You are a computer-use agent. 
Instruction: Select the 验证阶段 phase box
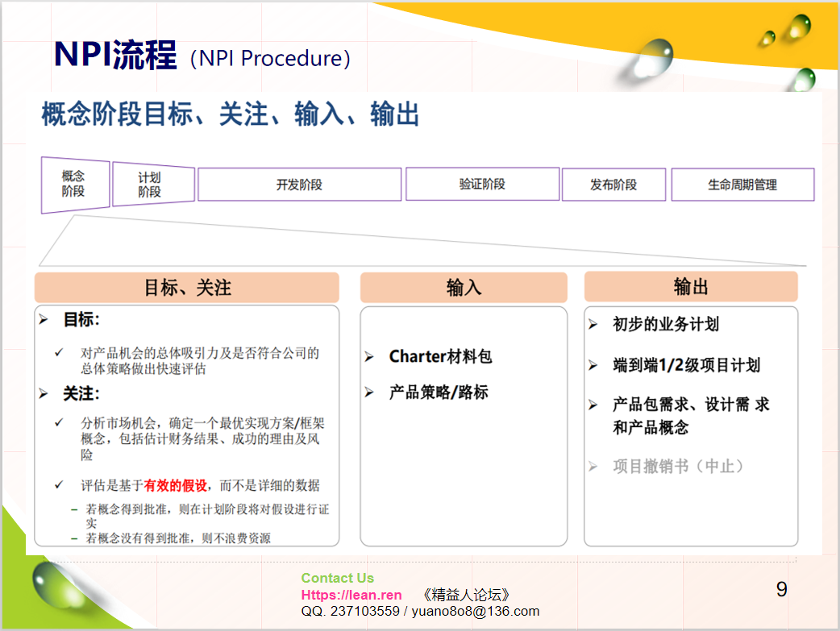coord(482,184)
